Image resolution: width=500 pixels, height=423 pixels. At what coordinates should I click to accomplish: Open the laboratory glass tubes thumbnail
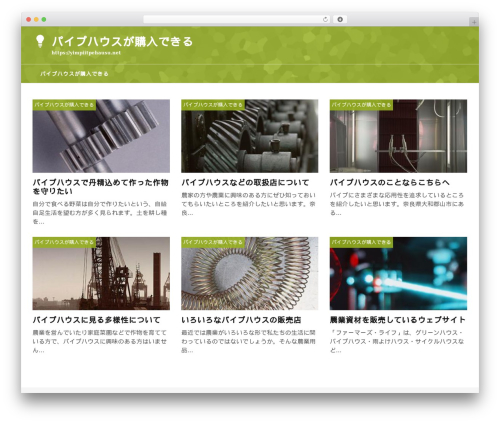[398, 136]
